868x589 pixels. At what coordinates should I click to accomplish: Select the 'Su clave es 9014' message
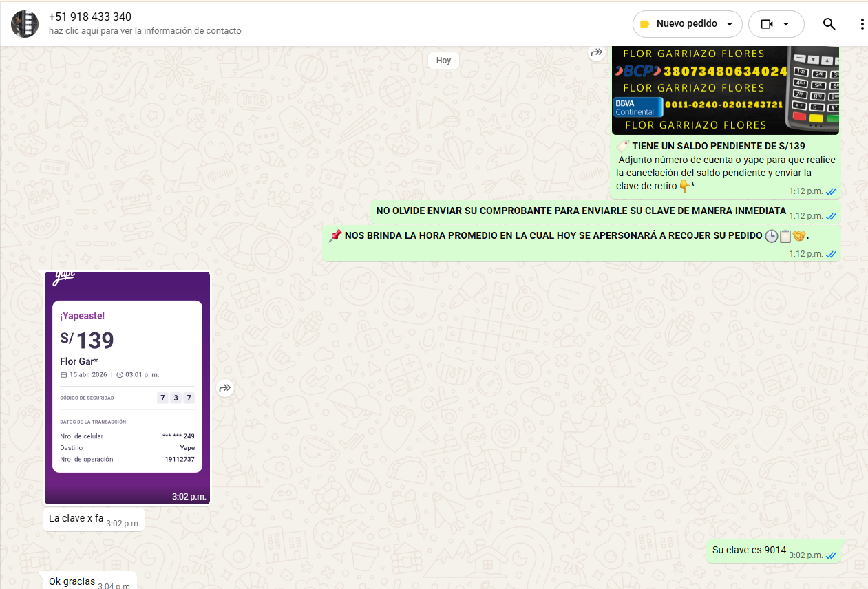coord(748,550)
